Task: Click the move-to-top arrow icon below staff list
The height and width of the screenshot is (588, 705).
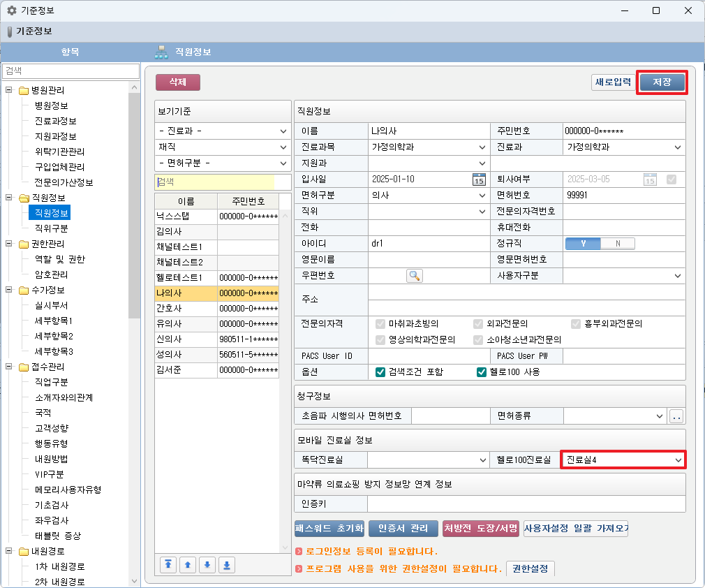Action: pyautogui.click(x=168, y=565)
